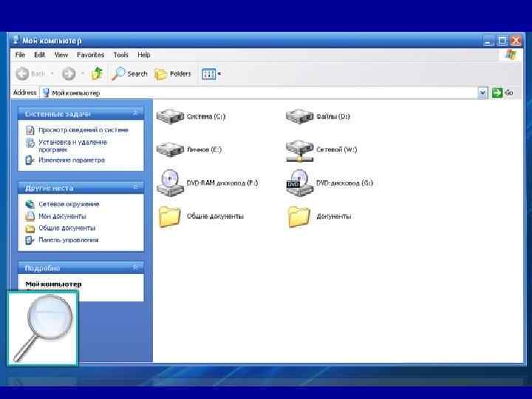Image resolution: width=532 pixels, height=399 pixels.
Task: Click Установка и удаление программ link
Action: 72,146
